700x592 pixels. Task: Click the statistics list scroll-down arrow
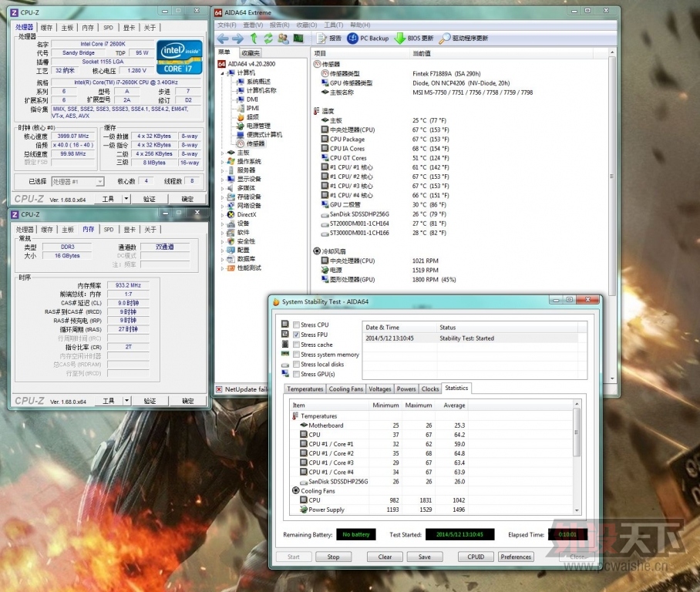coord(577,510)
